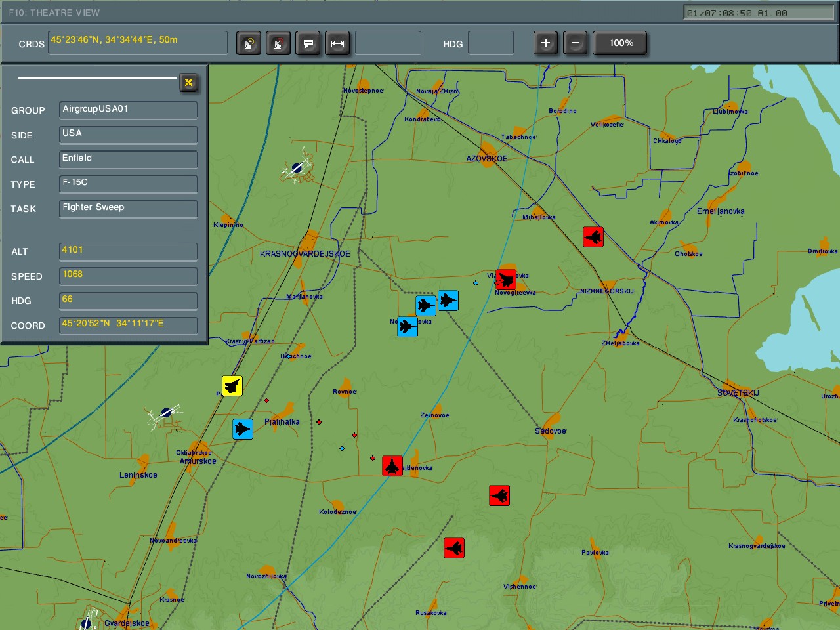
Task: Toggle friendly radar coverage icon with yellow arc
Action: pos(249,43)
